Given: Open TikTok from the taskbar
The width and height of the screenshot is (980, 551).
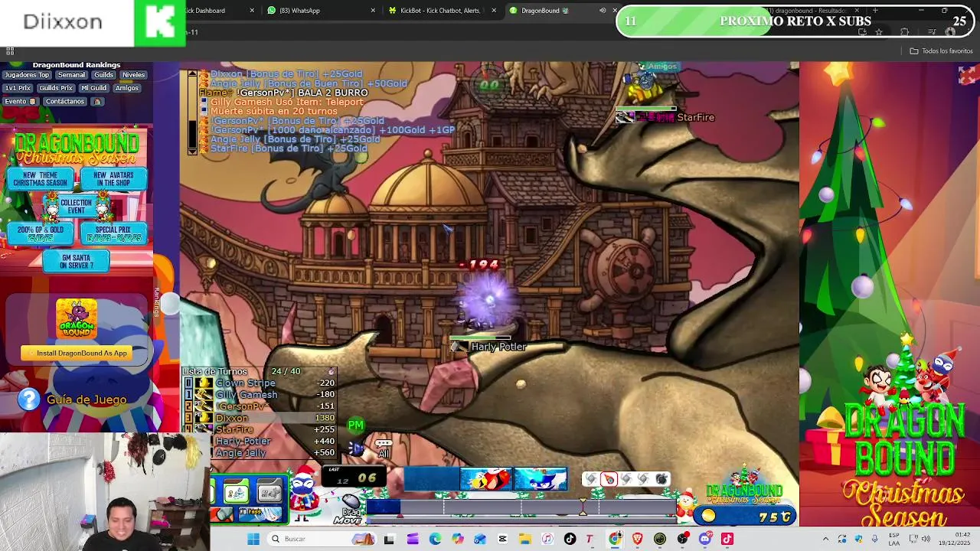Looking at the screenshot, I should 569,539.
